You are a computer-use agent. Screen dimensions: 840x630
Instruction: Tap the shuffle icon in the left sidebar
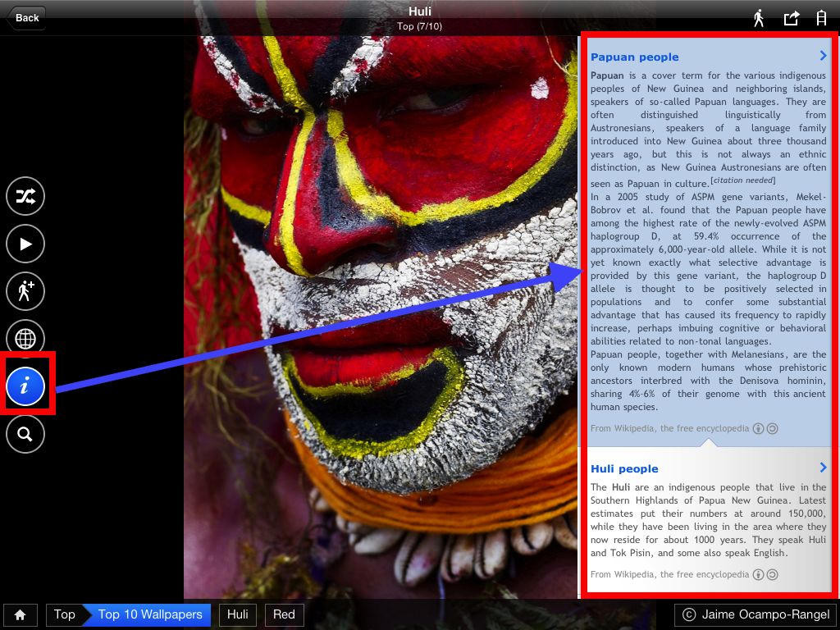(x=25, y=196)
